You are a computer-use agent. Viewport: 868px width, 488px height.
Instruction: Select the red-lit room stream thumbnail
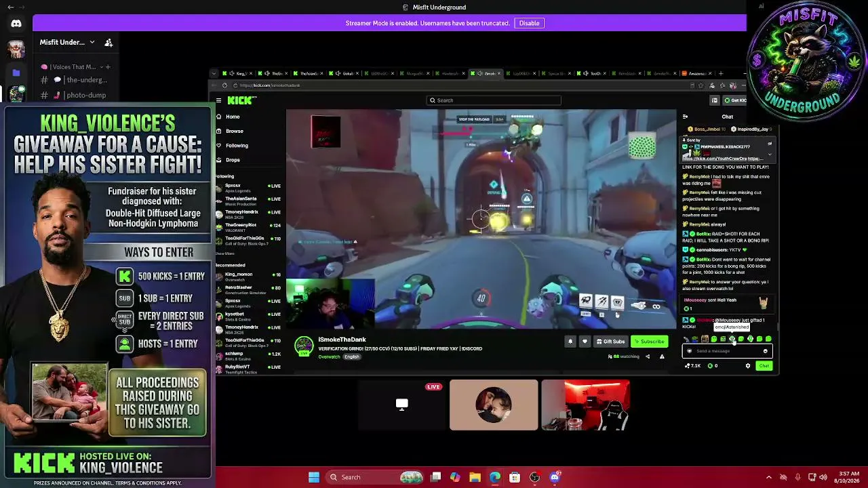(586, 405)
